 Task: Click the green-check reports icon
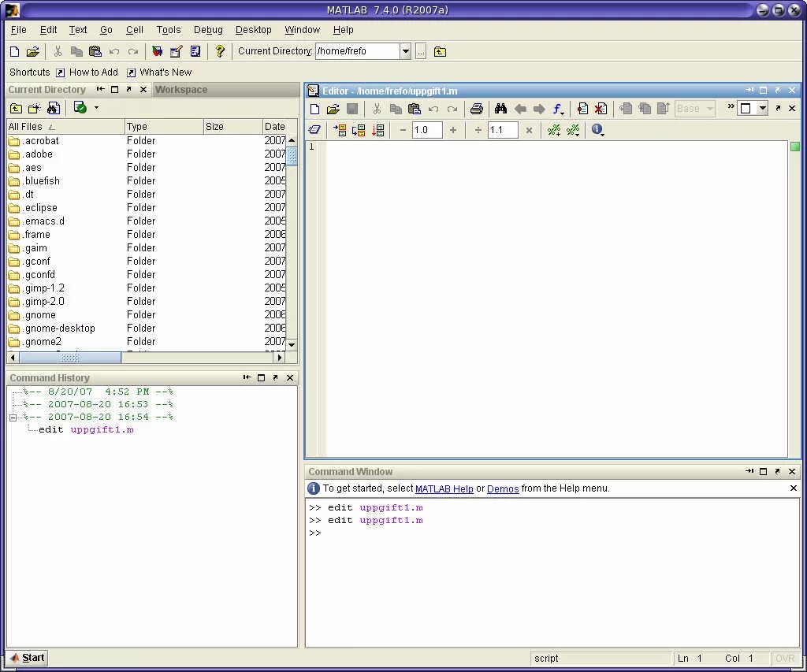tap(80, 108)
